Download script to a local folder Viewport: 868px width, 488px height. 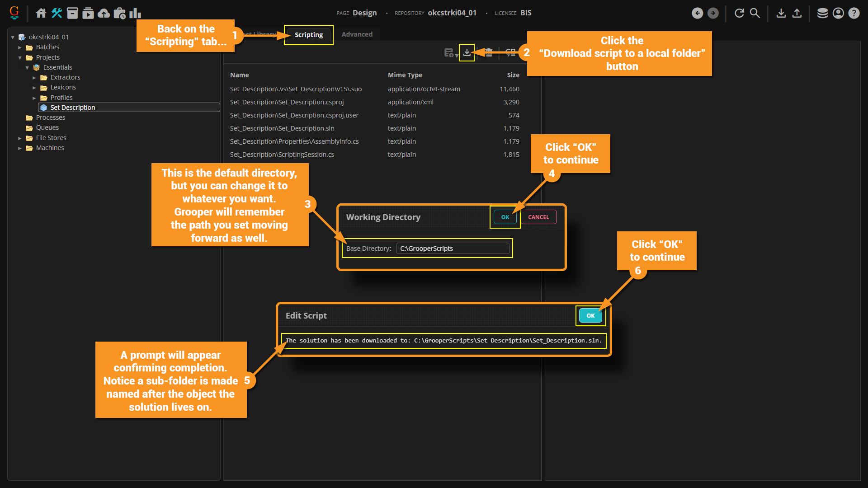click(x=467, y=53)
